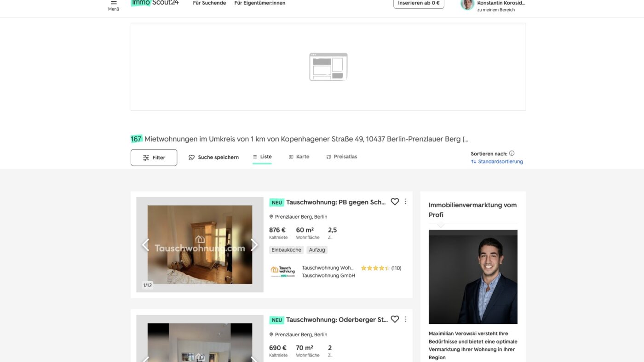Click the location pin icon of the first listing
Screen dimensions: 644x362
(x=271, y=217)
